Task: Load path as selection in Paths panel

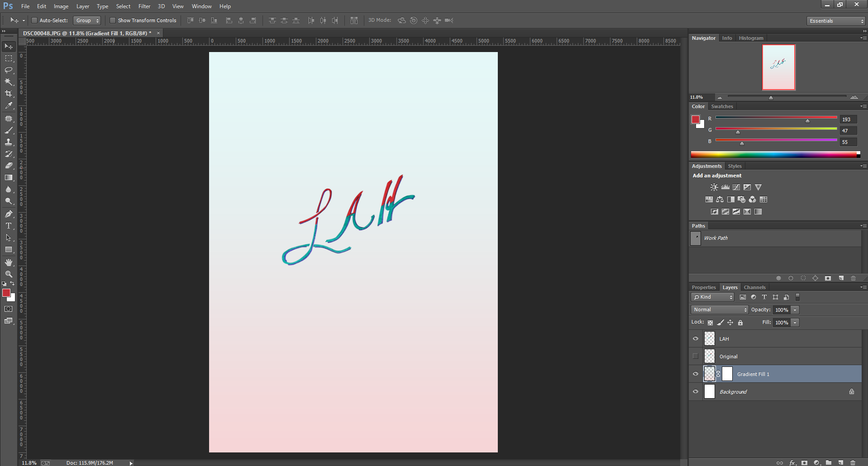Action: click(x=803, y=278)
